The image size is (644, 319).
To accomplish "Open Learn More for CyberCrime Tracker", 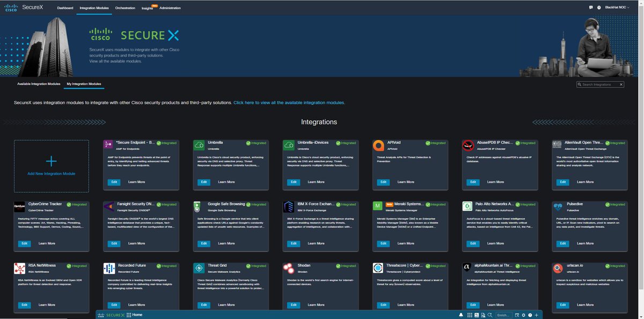I will (47, 243).
